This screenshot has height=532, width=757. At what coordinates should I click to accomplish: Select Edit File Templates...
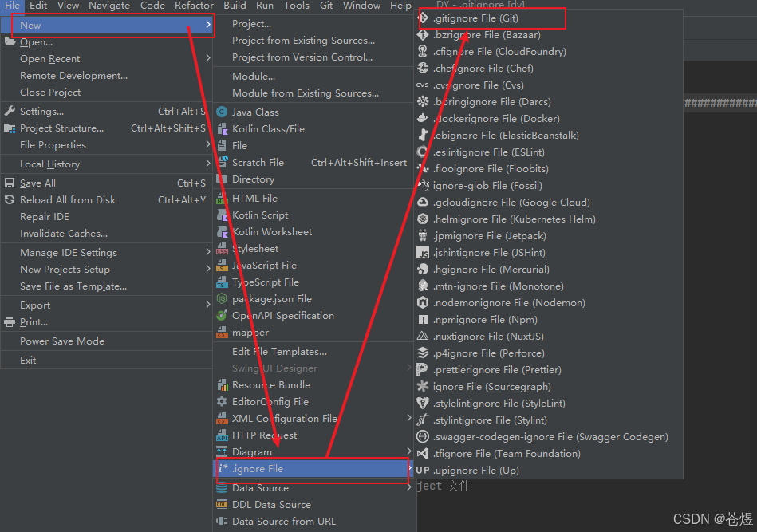click(x=314, y=352)
